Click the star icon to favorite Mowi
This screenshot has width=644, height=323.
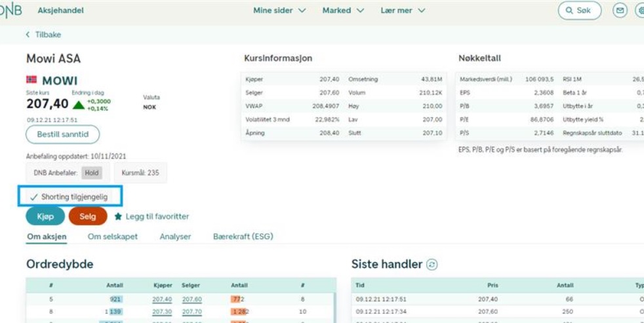118,216
